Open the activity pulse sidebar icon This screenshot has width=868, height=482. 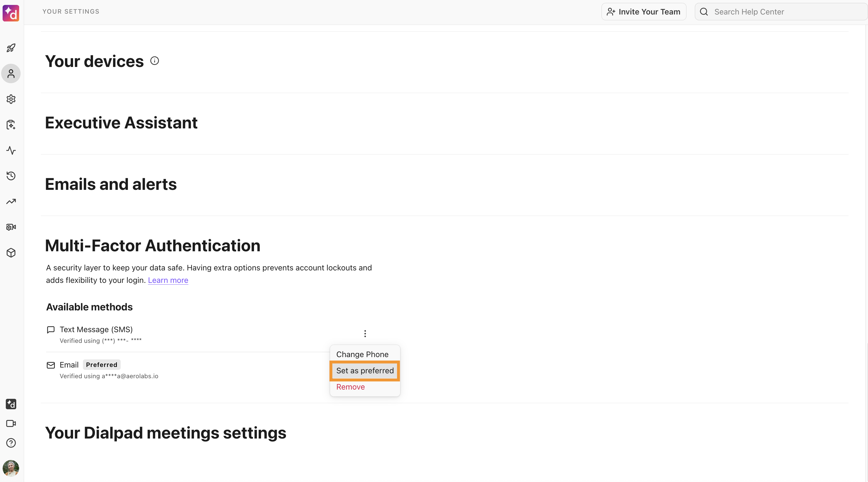(11, 150)
